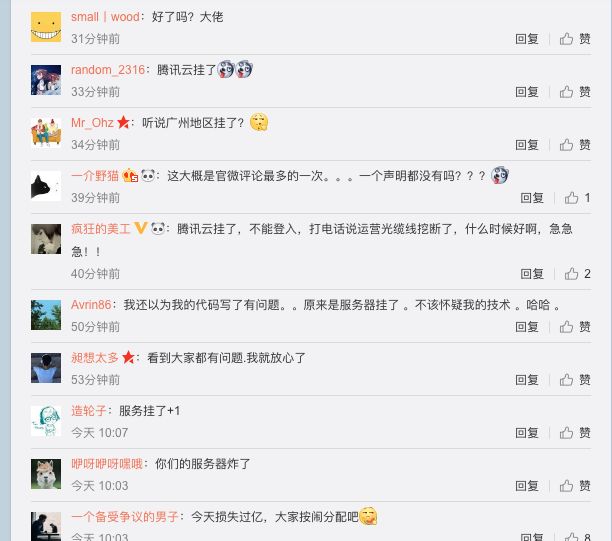Viewport: 612px width, 541px height.
Task: Reply to Avrin86's comment
Action: pyautogui.click(x=527, y=327)
